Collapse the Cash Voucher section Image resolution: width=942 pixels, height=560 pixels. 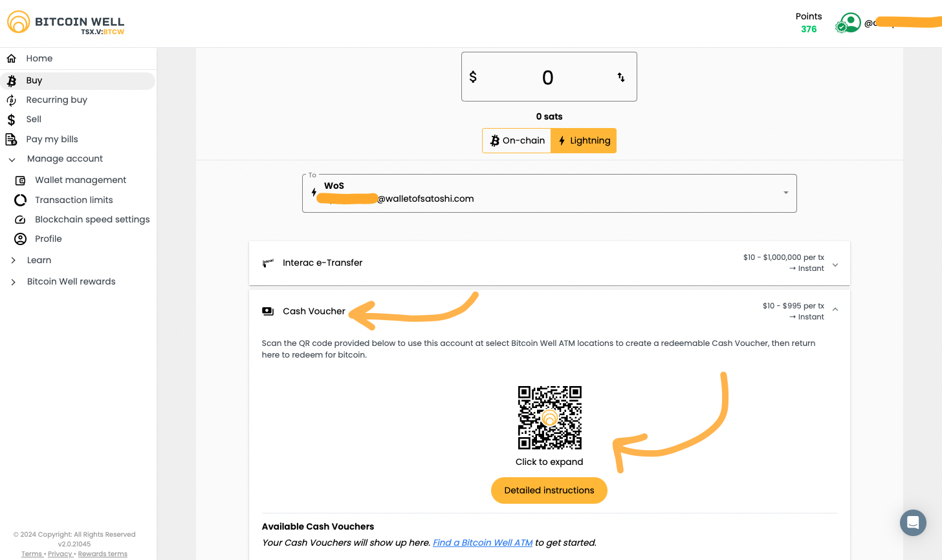pos(835,309)
